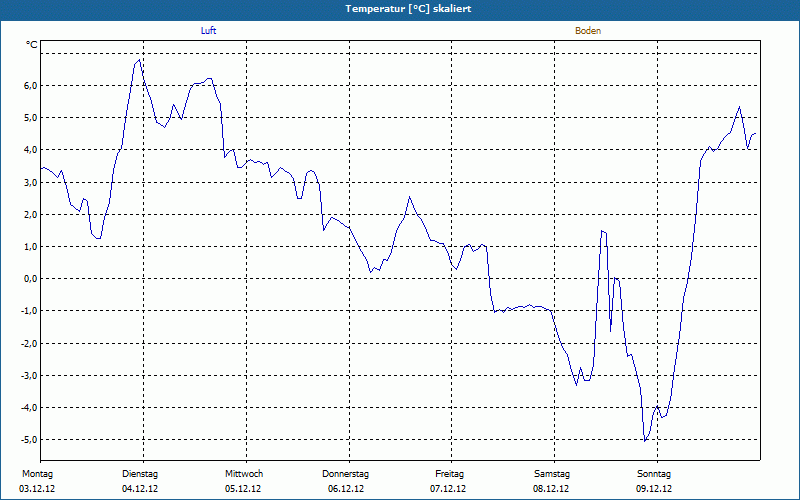Click the 0,0 y-axis label

coord(30,279)
